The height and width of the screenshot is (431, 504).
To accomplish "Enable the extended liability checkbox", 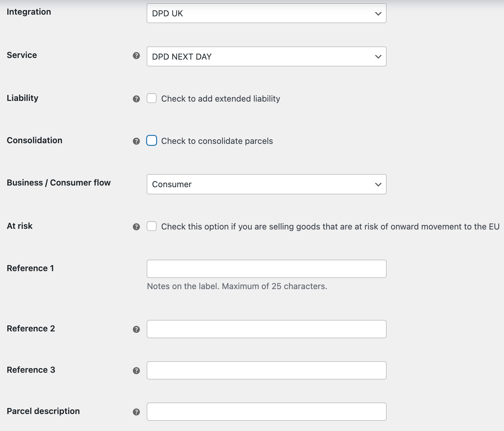I will click(x=152, y=98).
